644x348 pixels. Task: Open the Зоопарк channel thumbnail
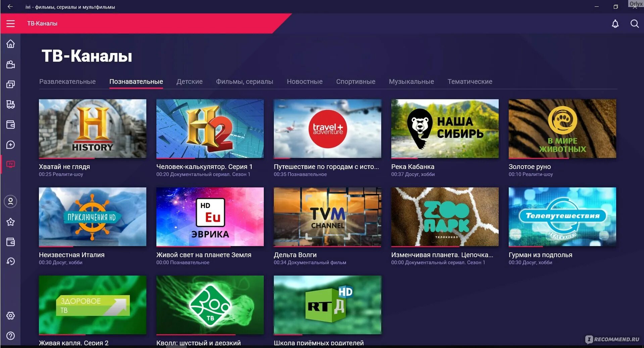pos(445,217)
